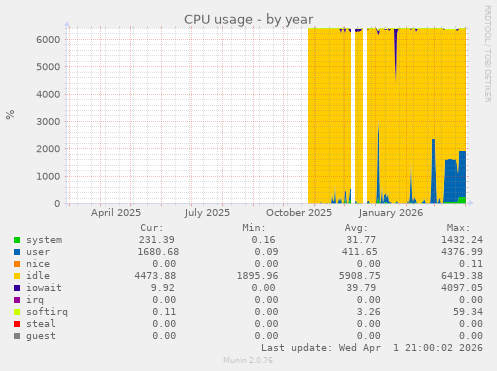Click idle current value 4473.88
The width and height of the screenshot is (497, 371).
tap(155, 276)
